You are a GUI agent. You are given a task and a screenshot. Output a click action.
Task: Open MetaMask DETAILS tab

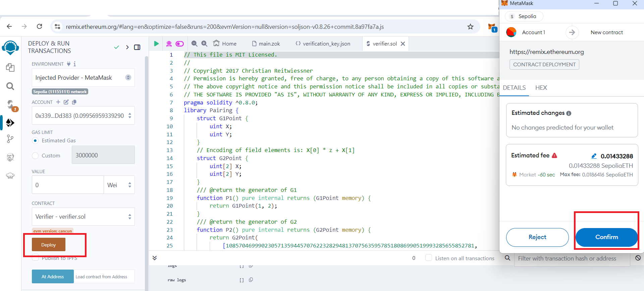tap(514, 88)
